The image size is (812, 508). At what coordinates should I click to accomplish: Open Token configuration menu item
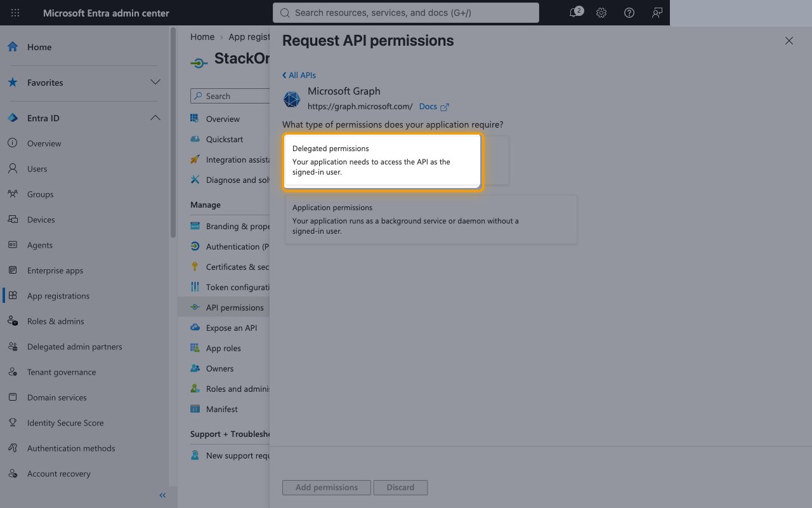[x=238, y=287]
